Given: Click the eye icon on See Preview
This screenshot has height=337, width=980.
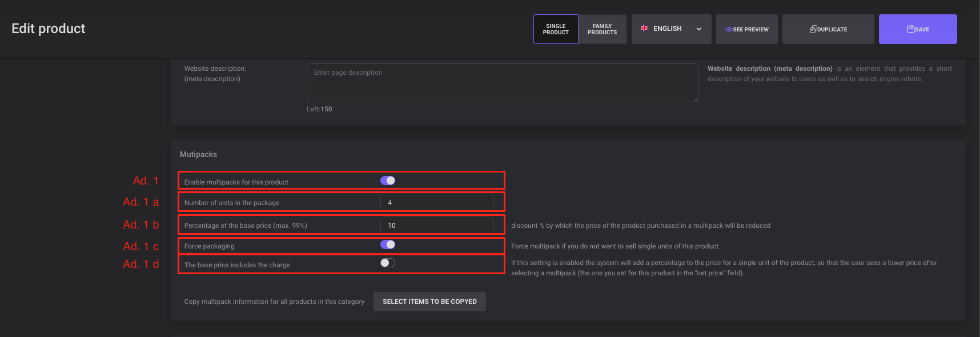Looking at the screenshot, I should pyautogui.click(x=729, y=29).
